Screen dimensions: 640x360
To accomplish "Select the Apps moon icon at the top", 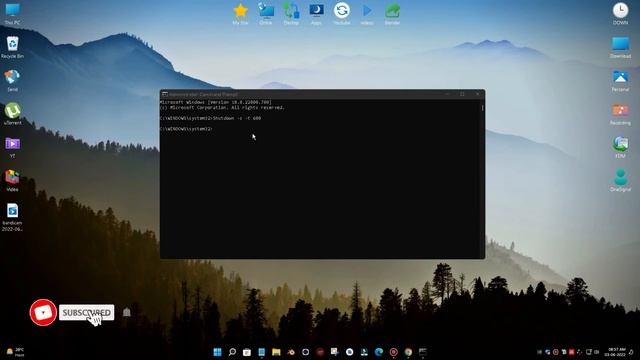I will click(x=316, y=13).
